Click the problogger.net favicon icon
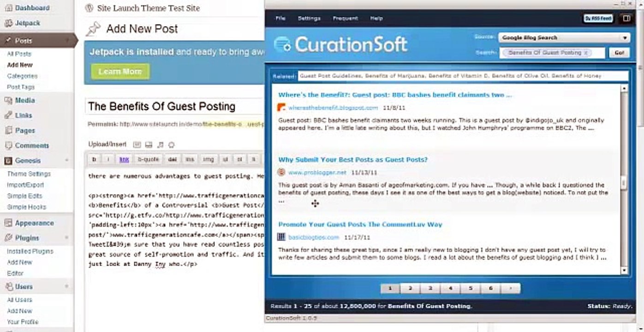644x332 pixels. click(281, 172)
